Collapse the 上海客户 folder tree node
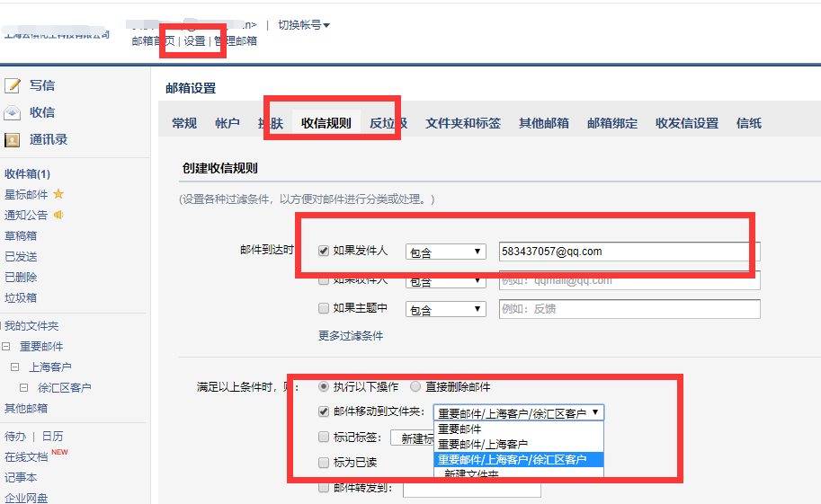821x504 pixels. coord(14,367)
